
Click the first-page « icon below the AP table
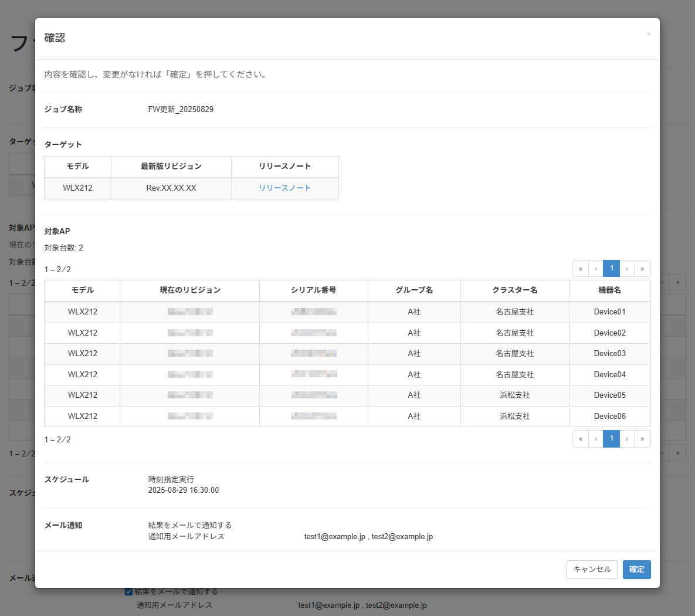click(x=580, y=438)
